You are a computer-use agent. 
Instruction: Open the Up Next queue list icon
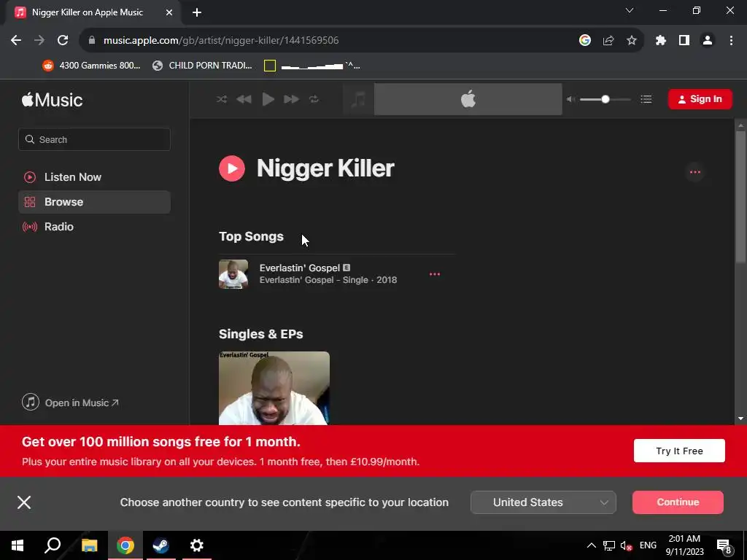(x=646, y=99)
